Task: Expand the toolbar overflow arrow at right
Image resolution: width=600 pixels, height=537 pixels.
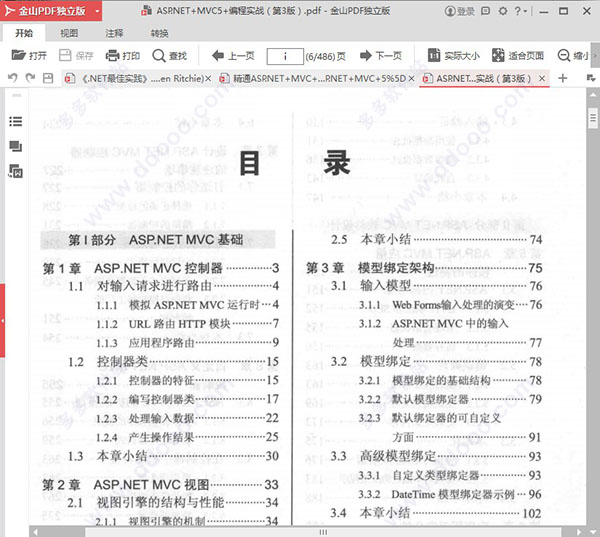Action: [595, 56]
